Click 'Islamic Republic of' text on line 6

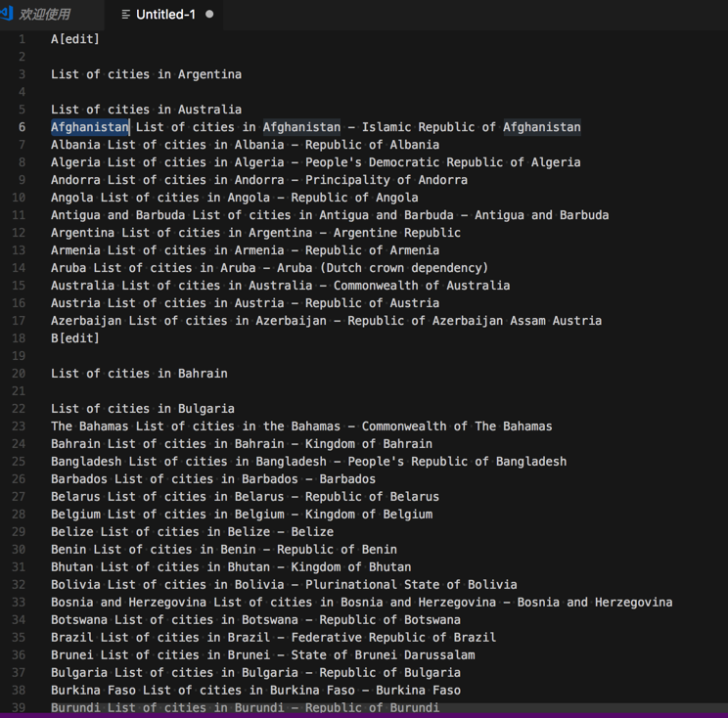(429, 127)
